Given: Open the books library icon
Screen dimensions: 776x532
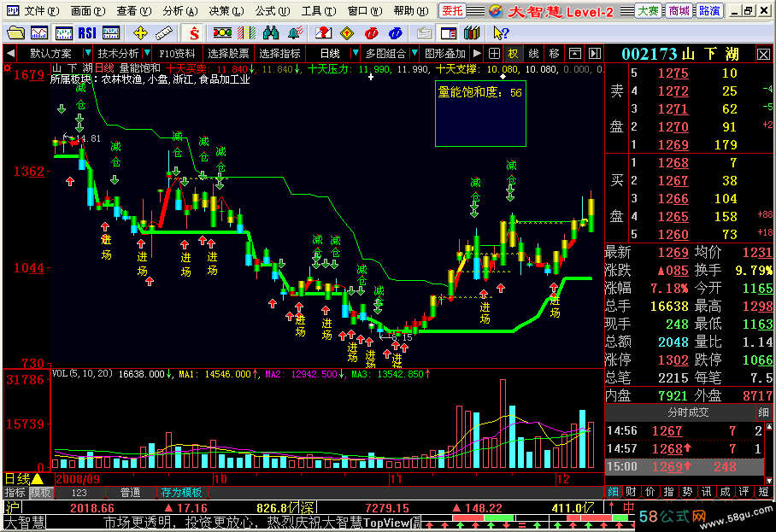Looking at the screenshot, I should click(x=472, y=33).
